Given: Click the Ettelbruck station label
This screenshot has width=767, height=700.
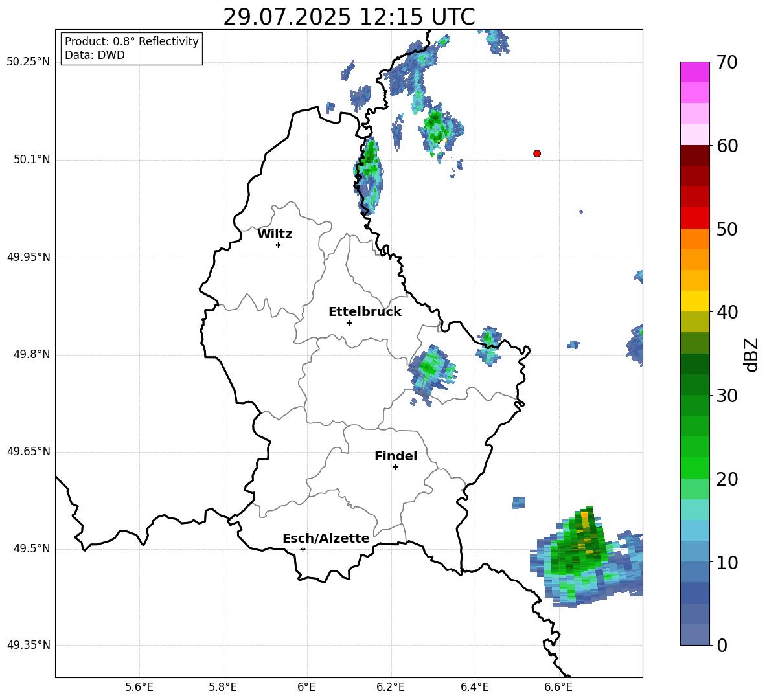Looking at the screenshot, I should (365, 312).
